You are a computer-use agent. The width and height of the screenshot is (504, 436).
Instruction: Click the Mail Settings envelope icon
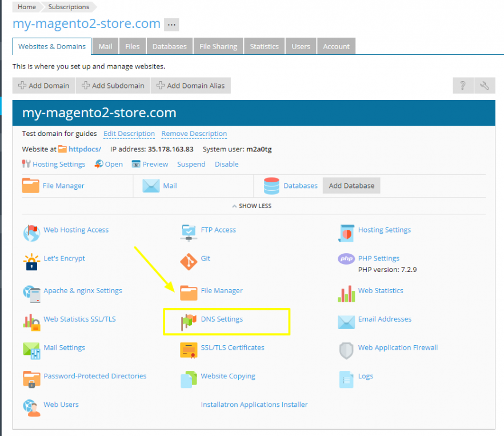(31, 351)
